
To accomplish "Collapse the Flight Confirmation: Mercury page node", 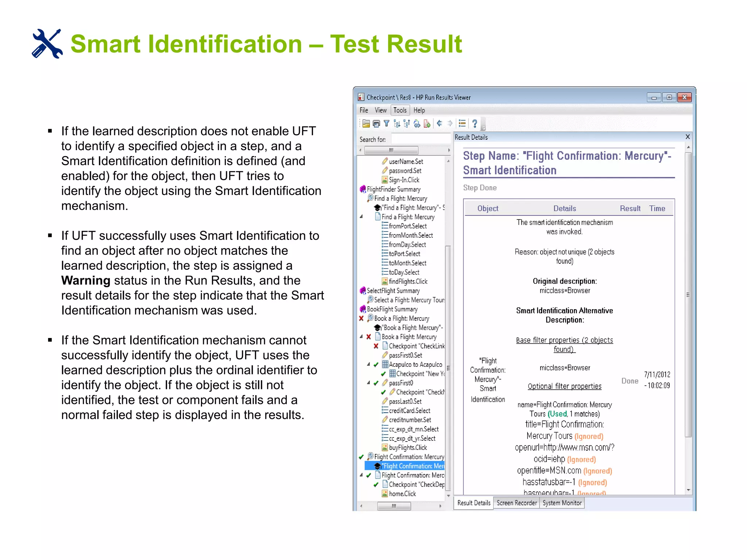I will (x=361, y=475).
